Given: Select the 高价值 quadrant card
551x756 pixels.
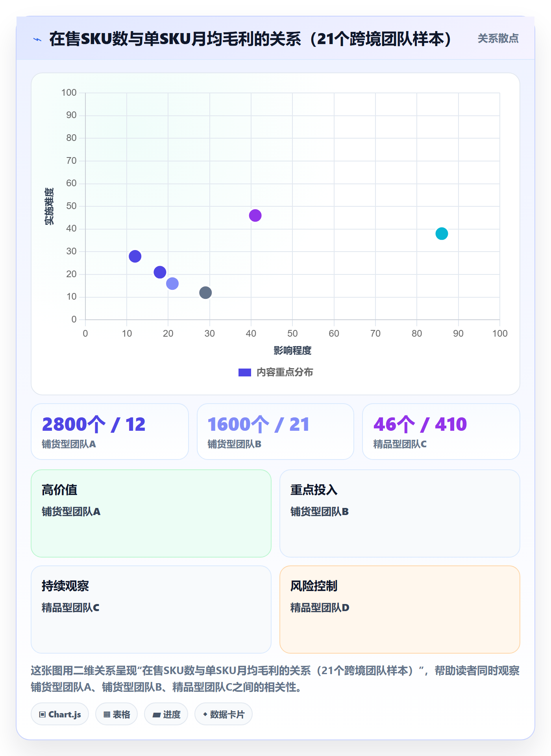Looking at the screenshot, I should [151, 513].
